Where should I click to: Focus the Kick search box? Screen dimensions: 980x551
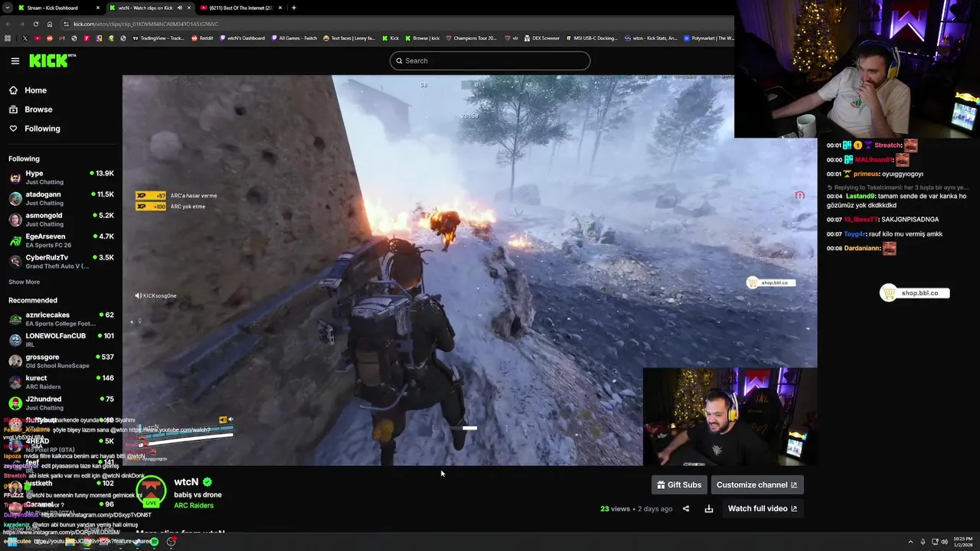(x=490, y=60)
